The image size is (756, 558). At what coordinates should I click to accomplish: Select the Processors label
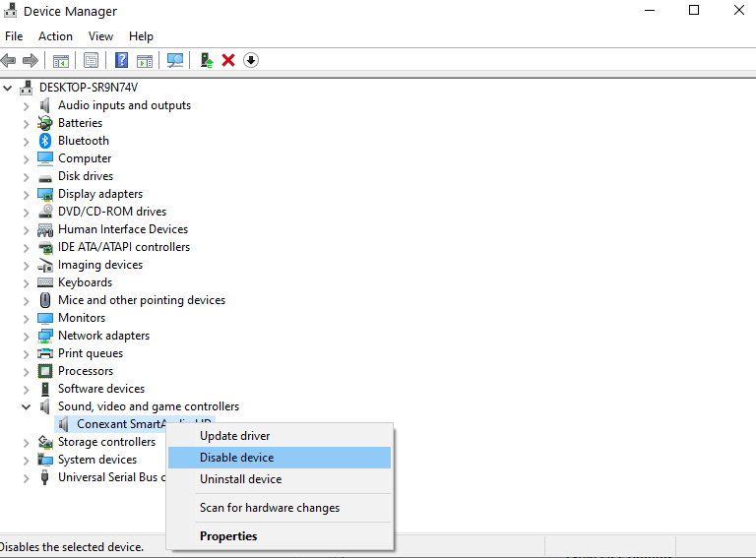tap(86, 371)
